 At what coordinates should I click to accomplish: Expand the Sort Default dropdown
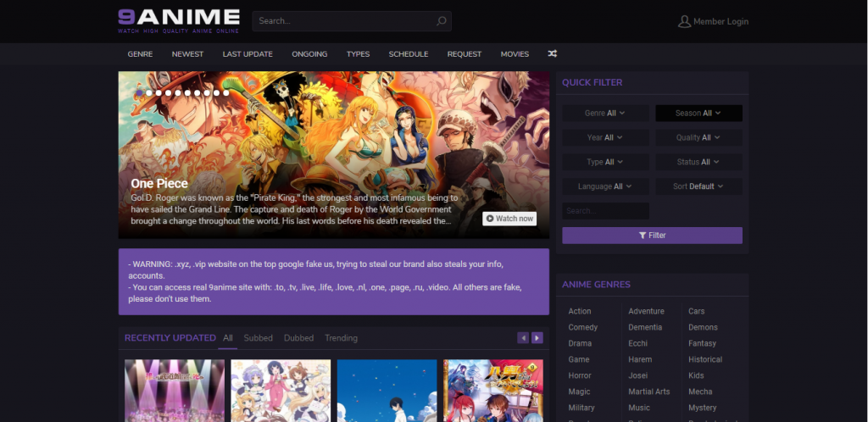(x=698, y=186)
